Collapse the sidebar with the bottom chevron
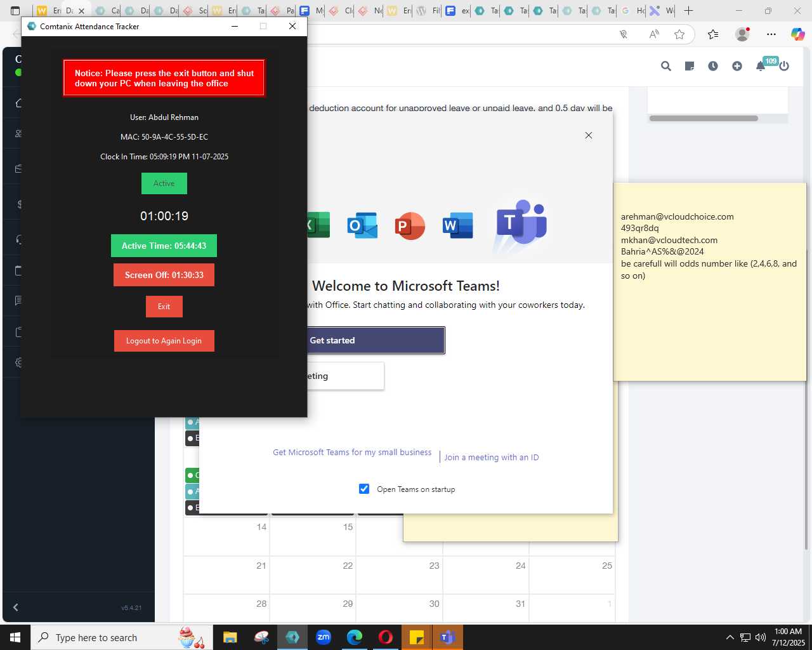This screenshot has height=650, width=812. click(x=16, y=607)
